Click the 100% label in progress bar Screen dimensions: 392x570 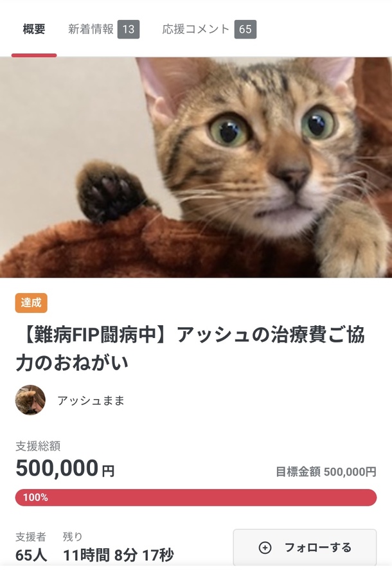click(x=35, y=497)
